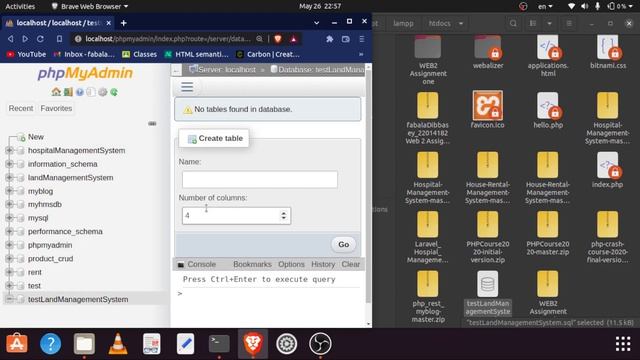This screenshot has height=360, width=640.
Task: Open Terminal from the dock
Action: click(219, 344)
